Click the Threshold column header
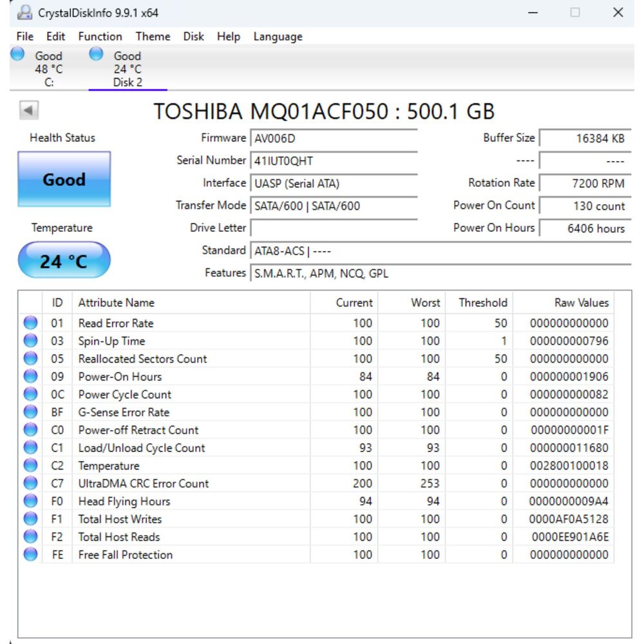 [x=479, y=303]
